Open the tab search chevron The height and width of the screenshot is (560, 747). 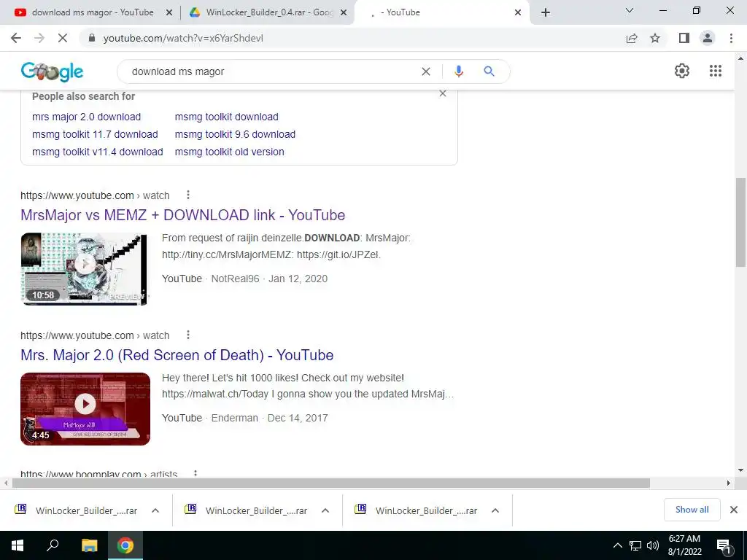point(630,10)
